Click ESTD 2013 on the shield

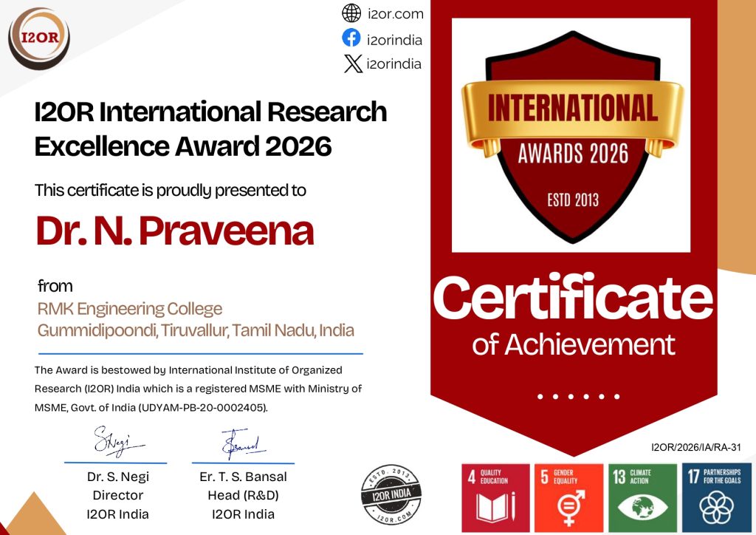[x=573, y=200]
